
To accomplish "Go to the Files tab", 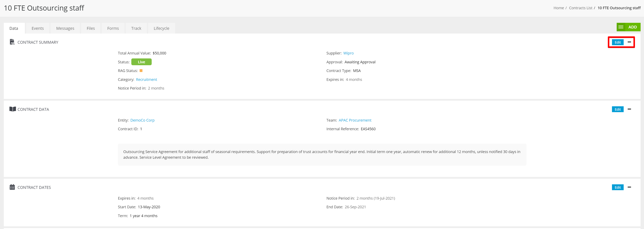I will pyautogui.click(x=91, y=28).
